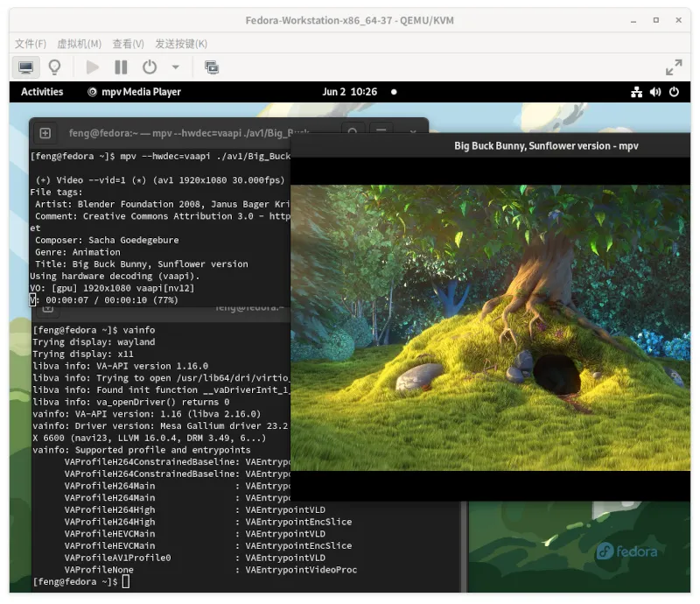
Task: Select the send key lightbulb icon
Action: [54, 67]
